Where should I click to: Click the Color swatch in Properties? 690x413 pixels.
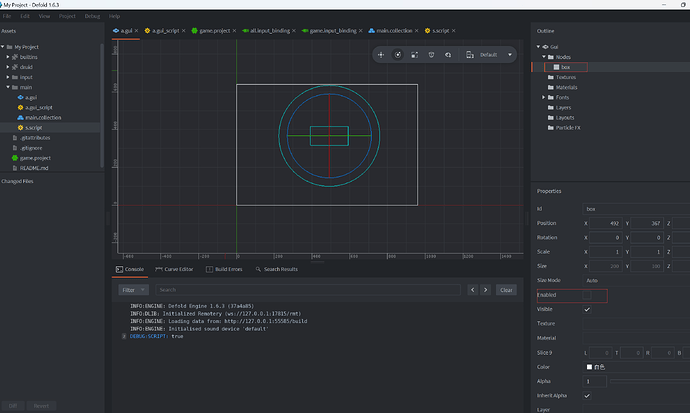pos(589,367)
